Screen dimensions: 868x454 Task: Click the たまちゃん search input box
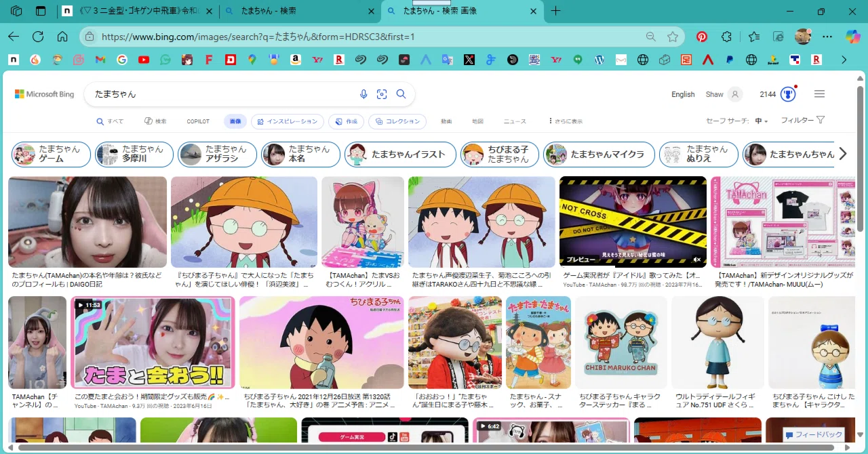click(x=224, y=94)
